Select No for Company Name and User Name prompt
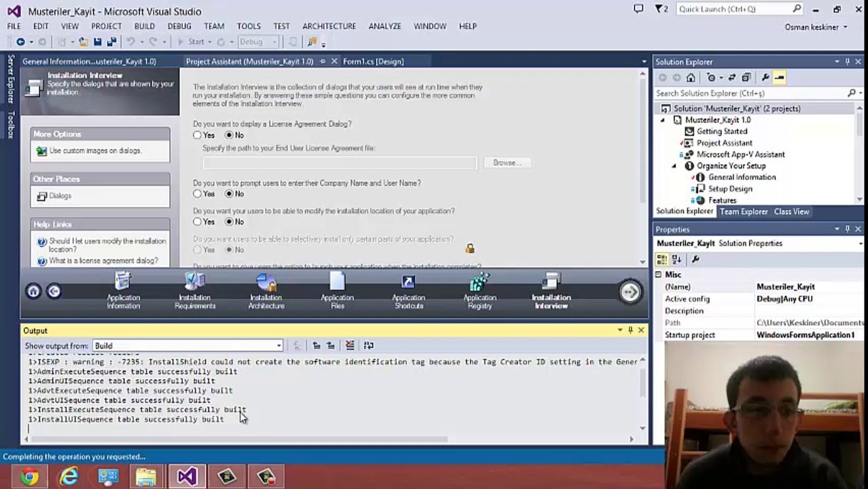Viewport: 868px width, 489px height. point(229,194)
